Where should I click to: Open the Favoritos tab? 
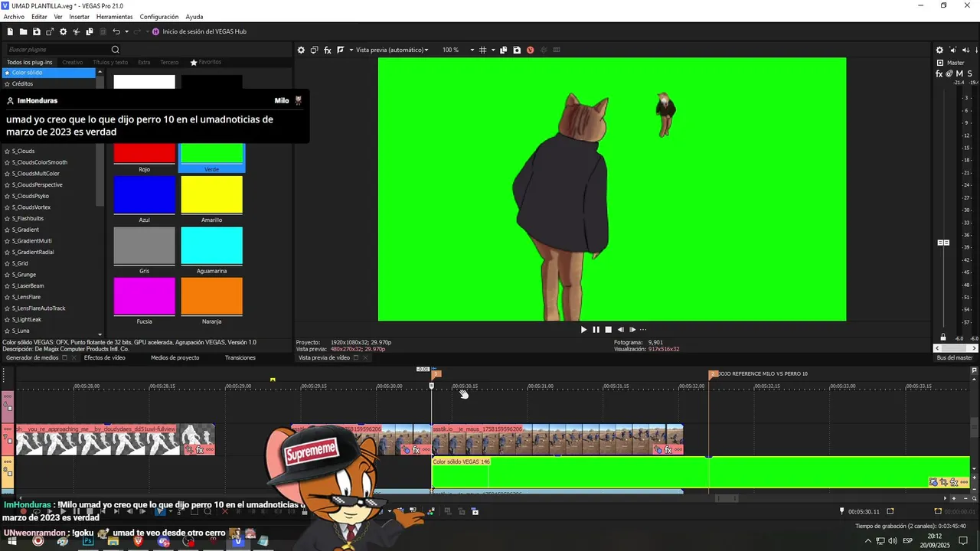(206, 62)
